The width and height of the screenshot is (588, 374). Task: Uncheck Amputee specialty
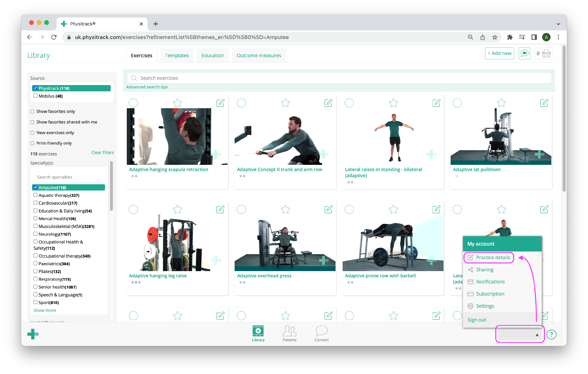pyautogui.click(x=35, y=187)
